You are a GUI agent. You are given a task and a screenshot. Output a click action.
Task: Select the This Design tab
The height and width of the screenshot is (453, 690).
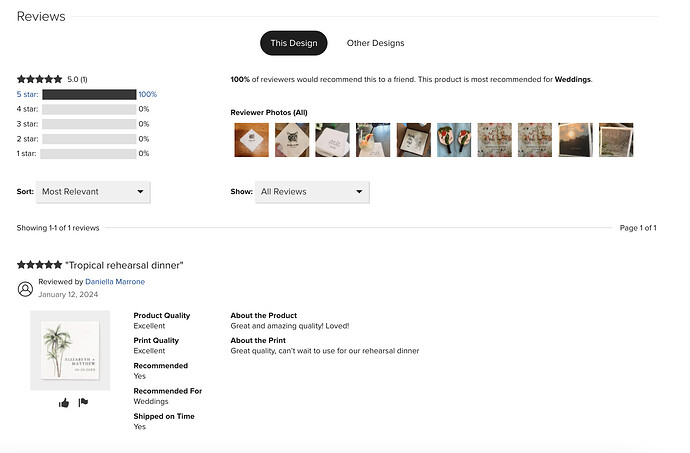pyautogui.click(x=294, y=43)
